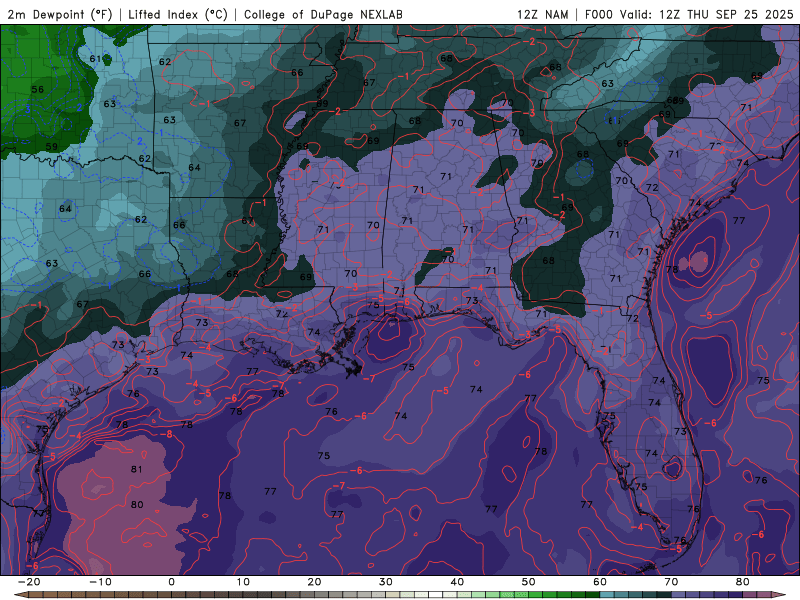Click the 40 label on color scale
Screen dimensions: 800x600
coord(457,582)
